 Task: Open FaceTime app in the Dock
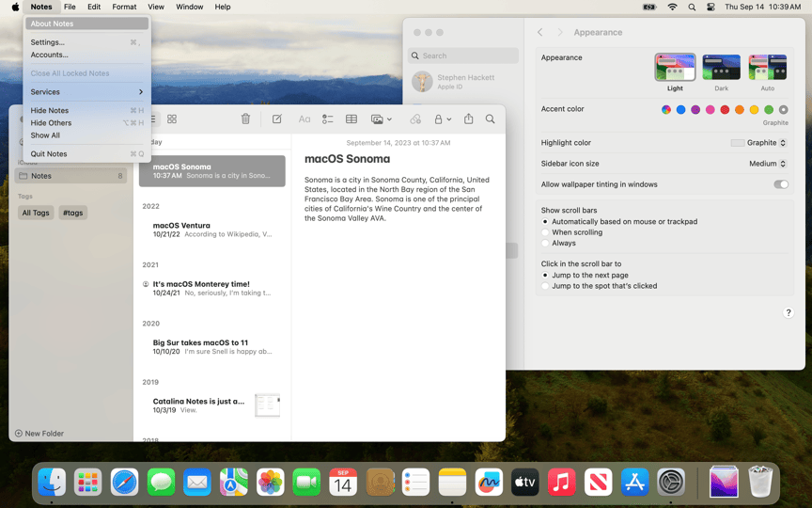pos(306,483)
